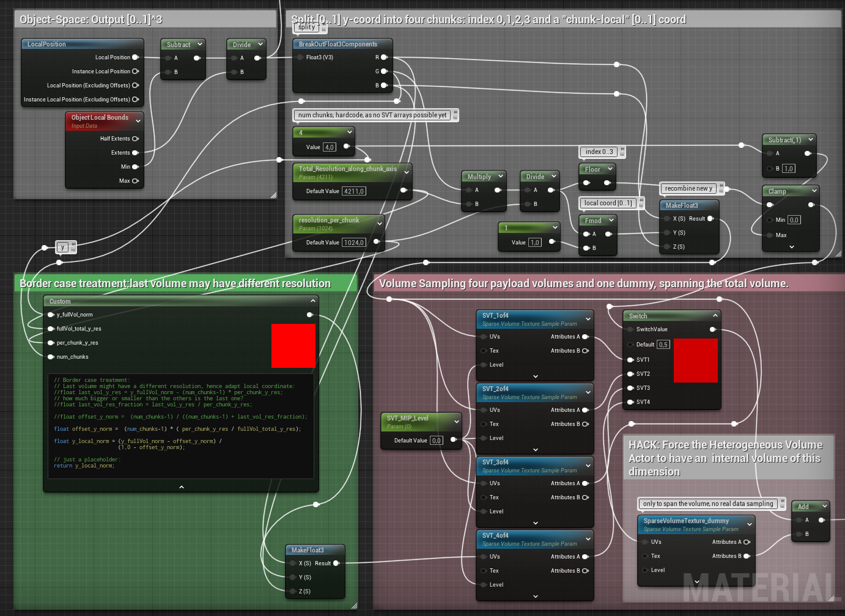Toggle pin on 'num chunks; hardcode' comment bubble
Viewport: 845px width, 616px height.
pos(455,113)
